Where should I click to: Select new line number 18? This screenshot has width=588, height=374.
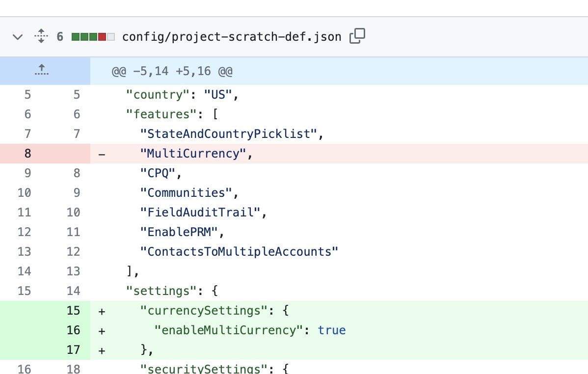click(74, 369)
